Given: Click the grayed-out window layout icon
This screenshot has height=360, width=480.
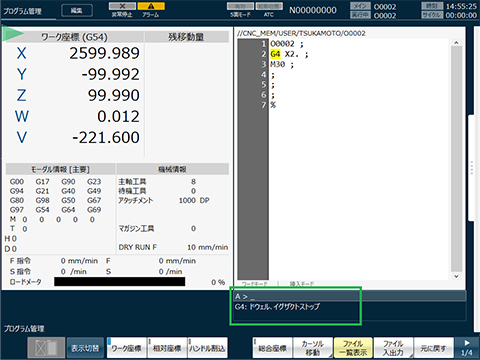Looking at the screenshot, I should 46,348.
